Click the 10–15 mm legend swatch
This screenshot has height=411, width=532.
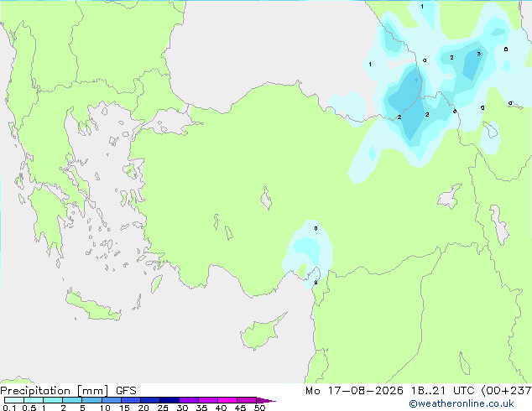(111, 400)
